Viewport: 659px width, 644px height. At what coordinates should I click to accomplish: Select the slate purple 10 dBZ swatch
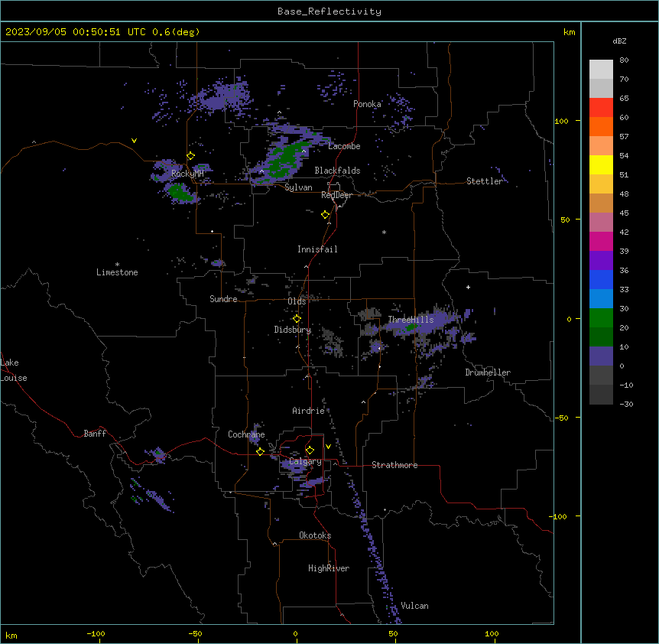[x=601, y=356]
